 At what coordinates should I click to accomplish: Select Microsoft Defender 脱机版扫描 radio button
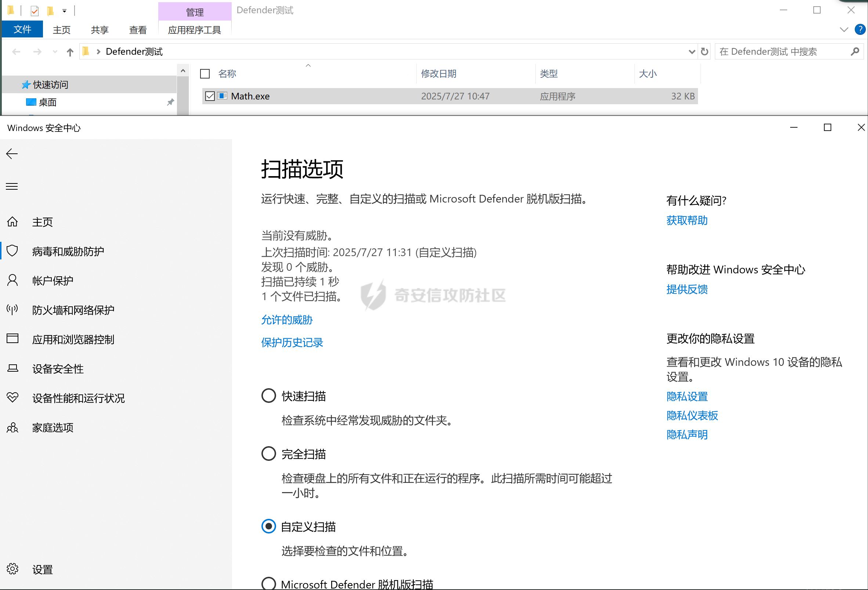[268, 584]
